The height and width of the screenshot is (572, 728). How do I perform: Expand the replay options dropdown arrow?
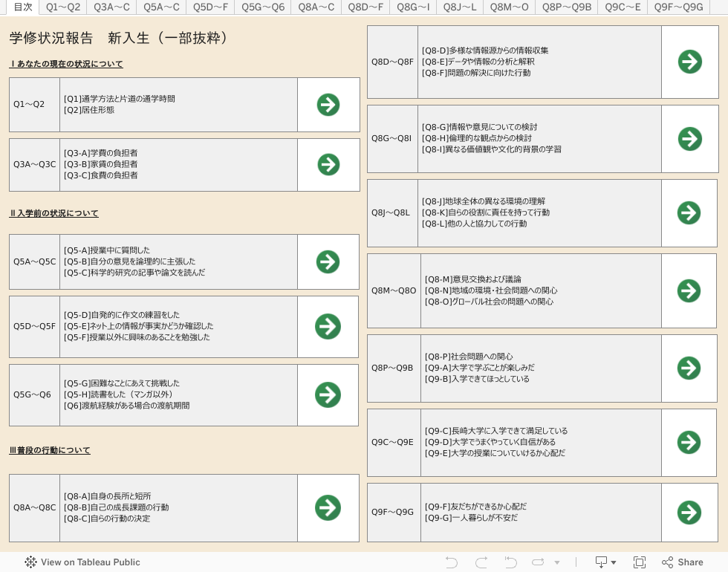[557, 562]
